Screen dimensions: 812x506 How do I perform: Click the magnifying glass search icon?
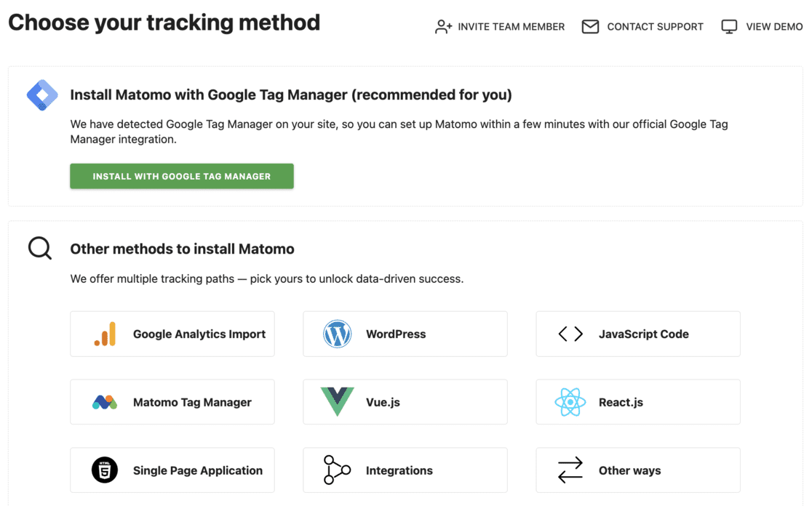[x=39, y=248]
